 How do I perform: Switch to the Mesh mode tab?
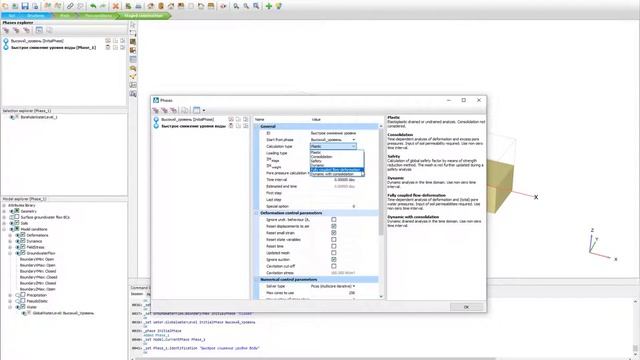[x=64, y=16]
